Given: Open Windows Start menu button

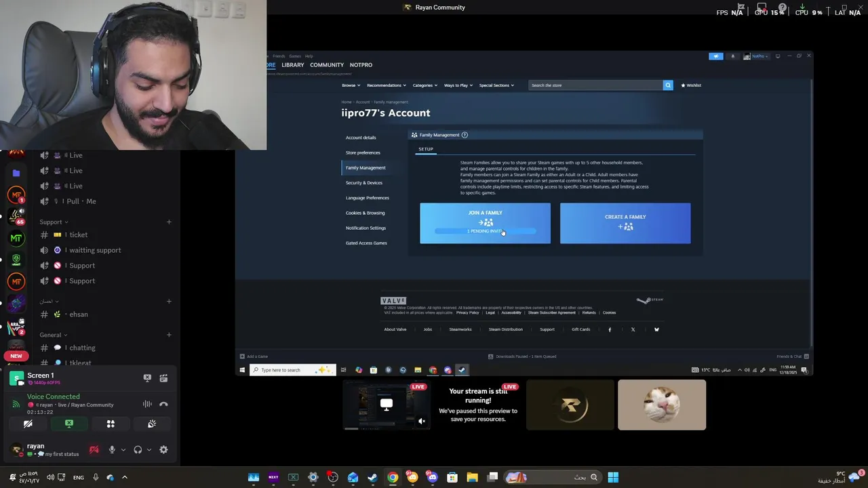Looking at the screenshot, I should (x=613, y=477).
